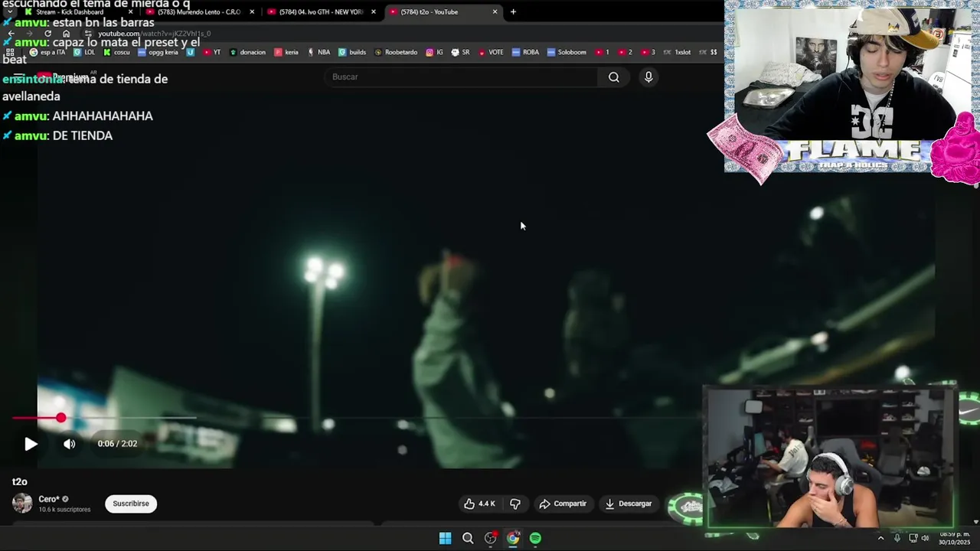Image resolution: width=980 pixels, height=551 pixels.
Task: Go to the browser home page icon
Action: pyautogui.click(x=66, y=34)
